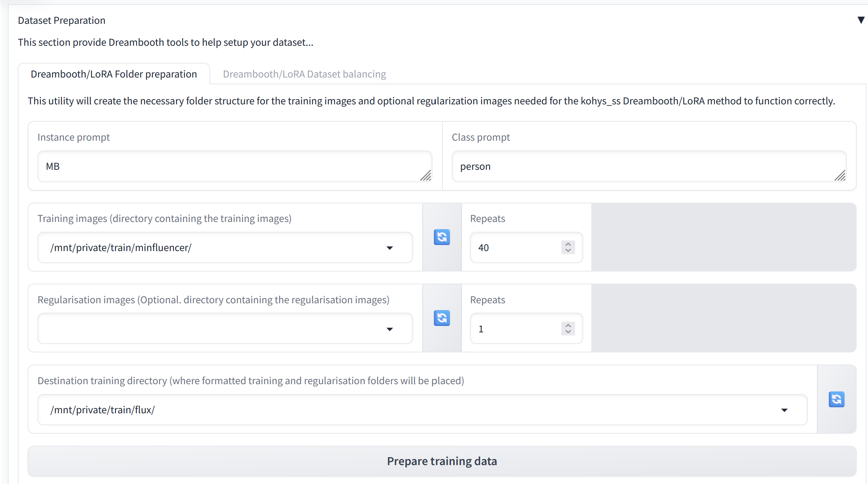Select the training Repeats value 40
Image resolution: width=868 pixels, height=484 pixels.
click(514, 248)
